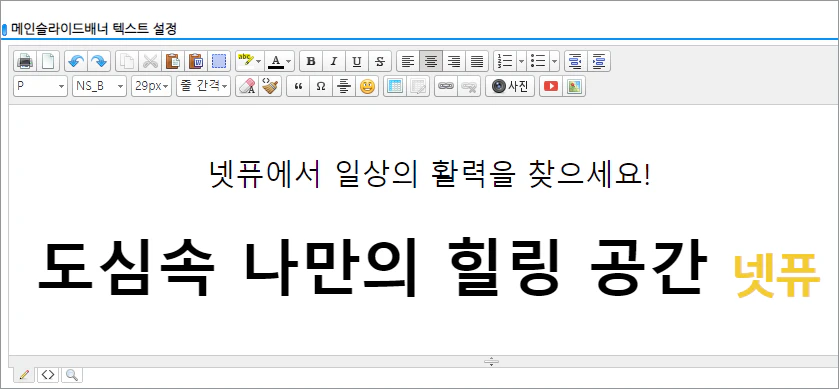Apply text highlight color

pyautogui.click(x=246, y=62)
